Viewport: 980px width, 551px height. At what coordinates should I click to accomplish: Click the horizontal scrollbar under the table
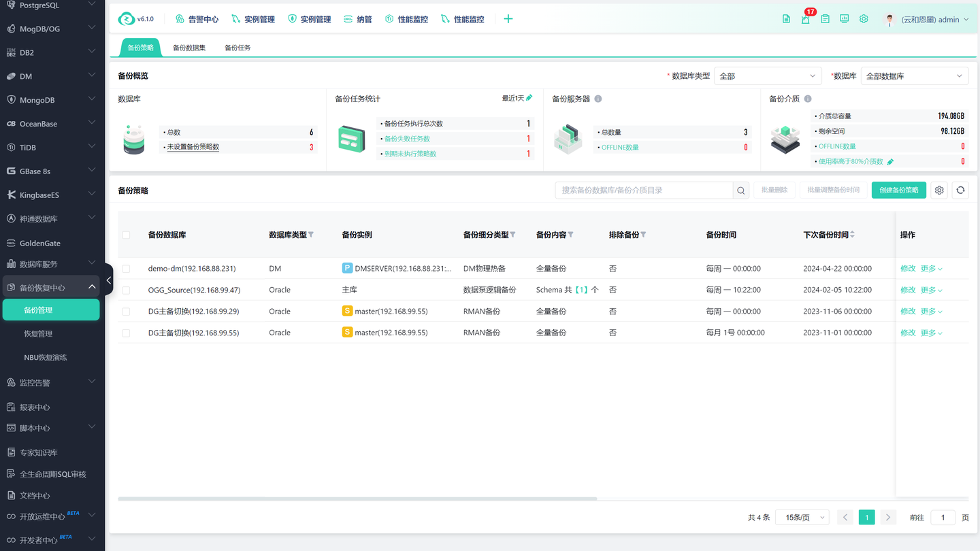pos(357,499)
